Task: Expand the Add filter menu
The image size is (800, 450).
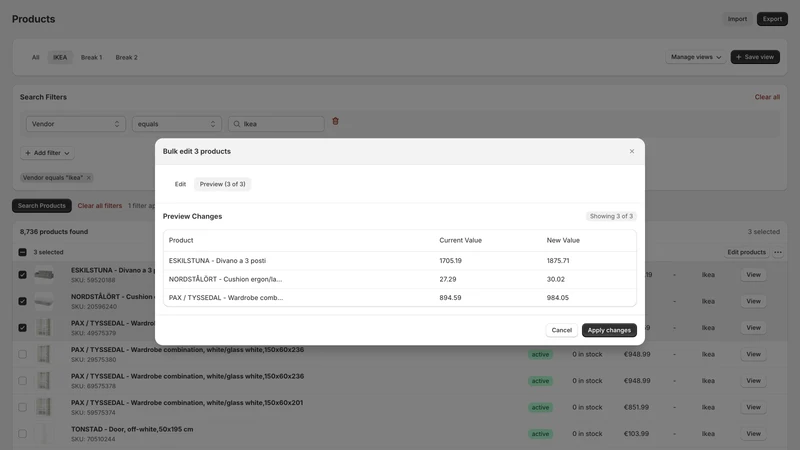Action: pos(47,153)
